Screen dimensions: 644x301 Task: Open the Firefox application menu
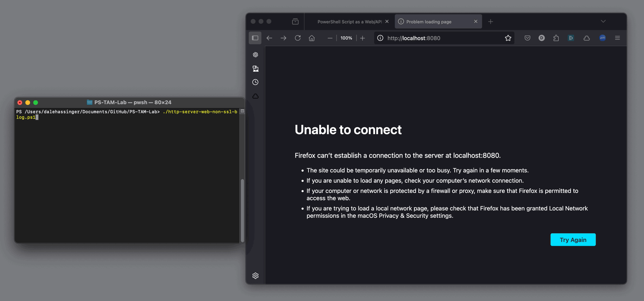[x=617, y=38]
